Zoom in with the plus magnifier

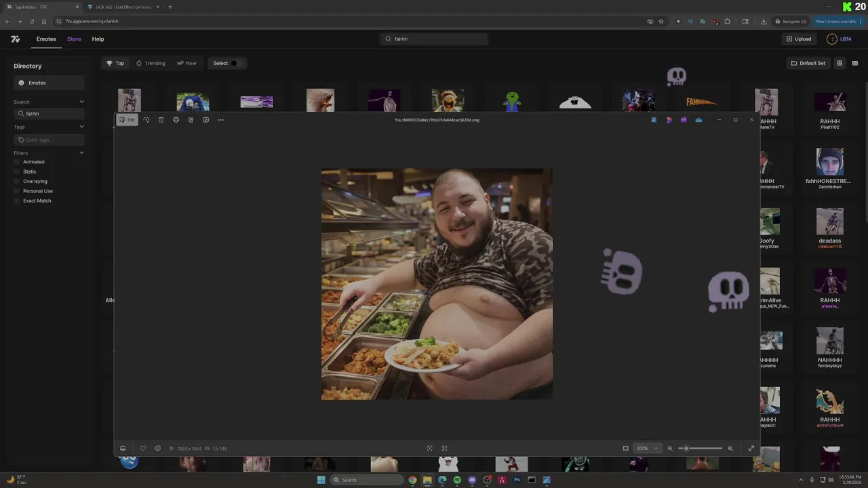730,448
